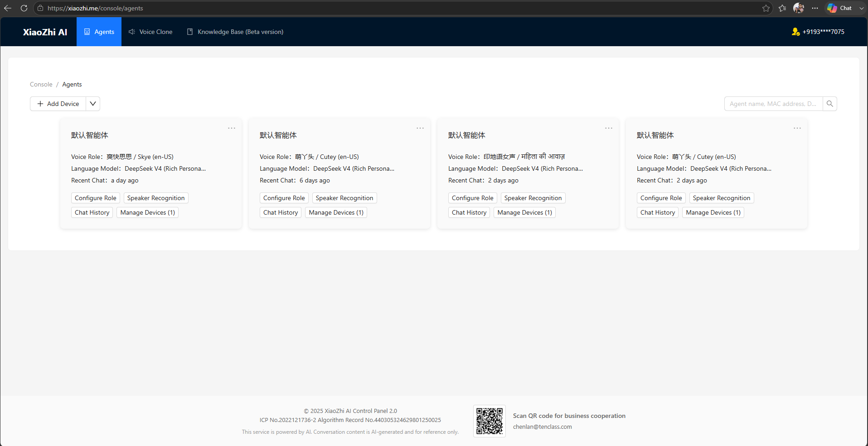Manage Devices on the fourth agent card
Screen dimensions: 868x446
coord(713,212)
